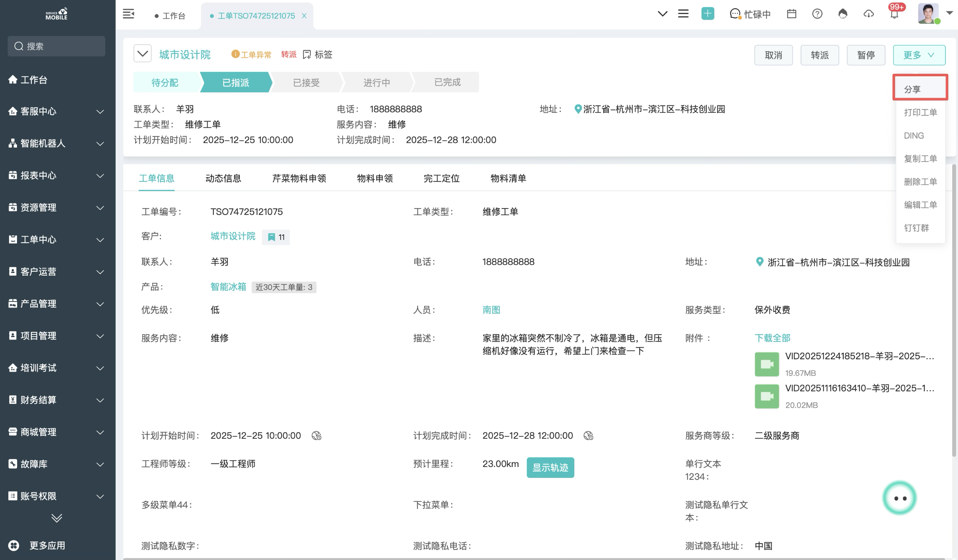
Task: Open the help question mark icon
Action: click(x=817, y=14)
